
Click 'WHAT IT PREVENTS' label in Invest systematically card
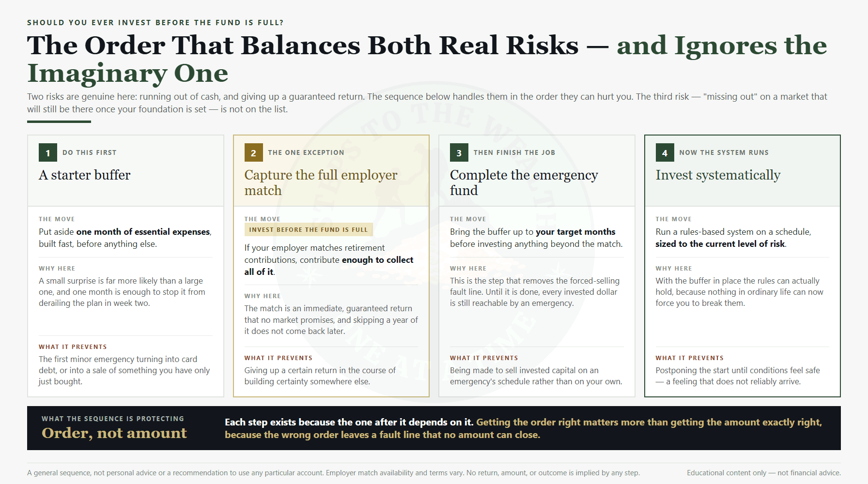click(x=690, y=358)
